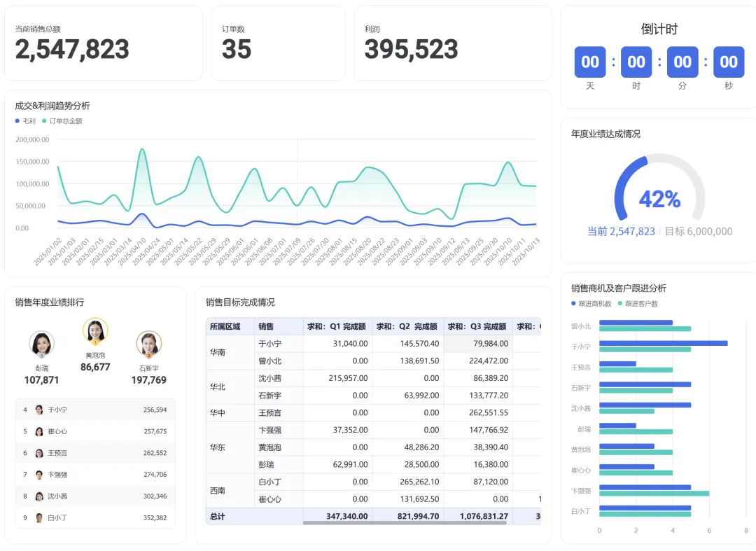Image resolution: width=756 pixels, height=551 pixels.
Task: Click 卞强强's avatar in rank row 7
Action: point(39,475)
